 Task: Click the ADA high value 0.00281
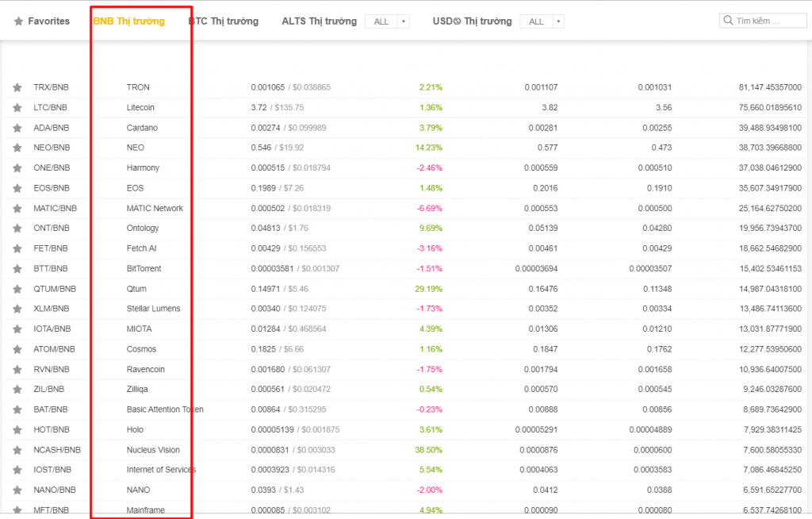click(542, 128)
